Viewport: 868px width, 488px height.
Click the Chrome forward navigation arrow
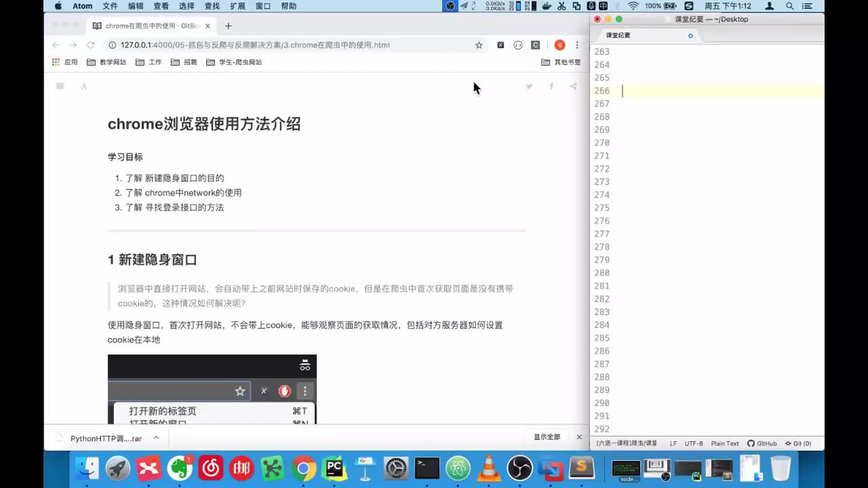click(73, 45)
